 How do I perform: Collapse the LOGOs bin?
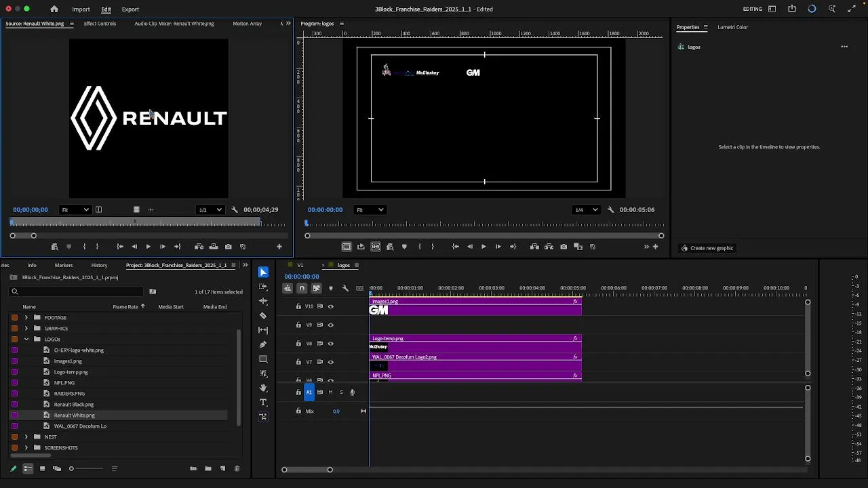click(x=26, y=340)
